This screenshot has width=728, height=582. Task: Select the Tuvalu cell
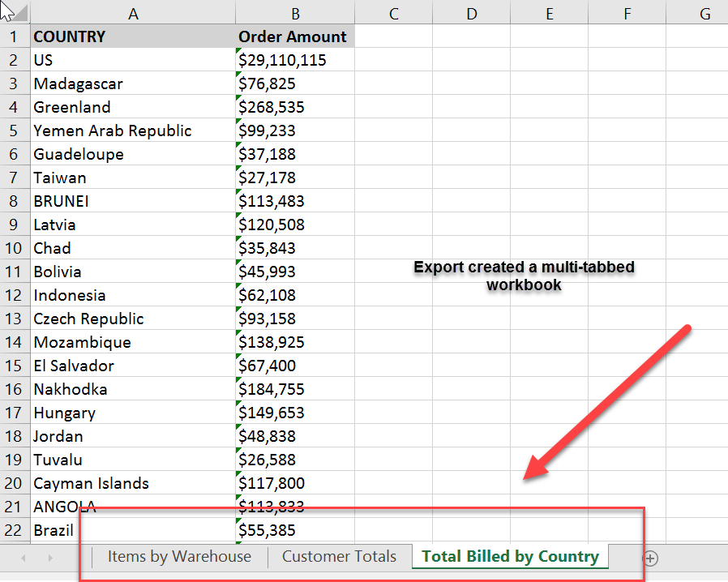pos(133,460)
